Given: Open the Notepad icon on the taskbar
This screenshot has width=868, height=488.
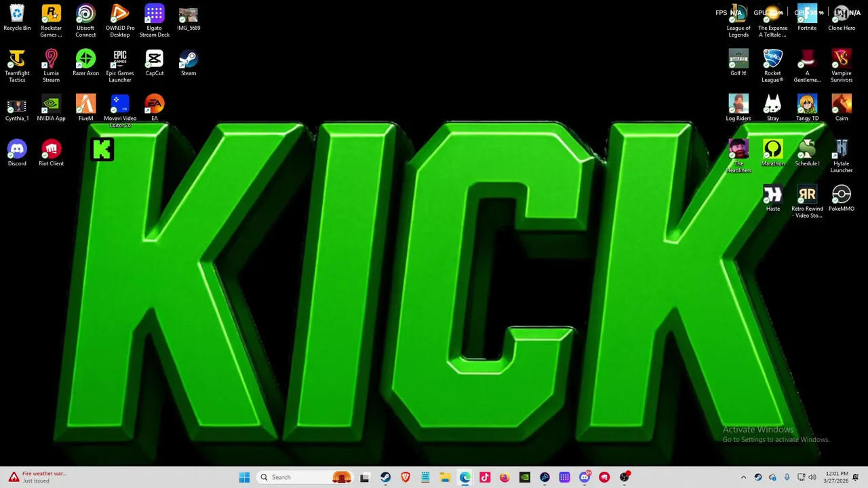Looking at the screenshot, I should [x=425, y=477].
